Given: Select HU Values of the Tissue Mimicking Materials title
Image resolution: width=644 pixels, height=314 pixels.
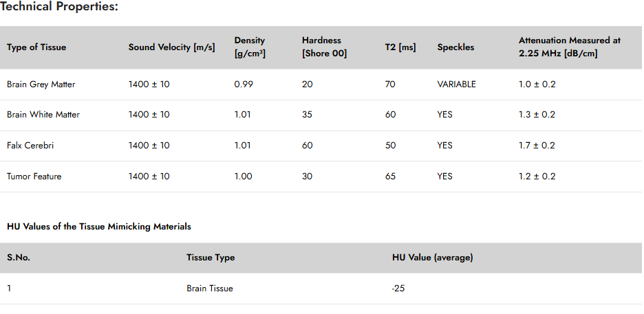Looking at the screenshot, I should 99,227.
